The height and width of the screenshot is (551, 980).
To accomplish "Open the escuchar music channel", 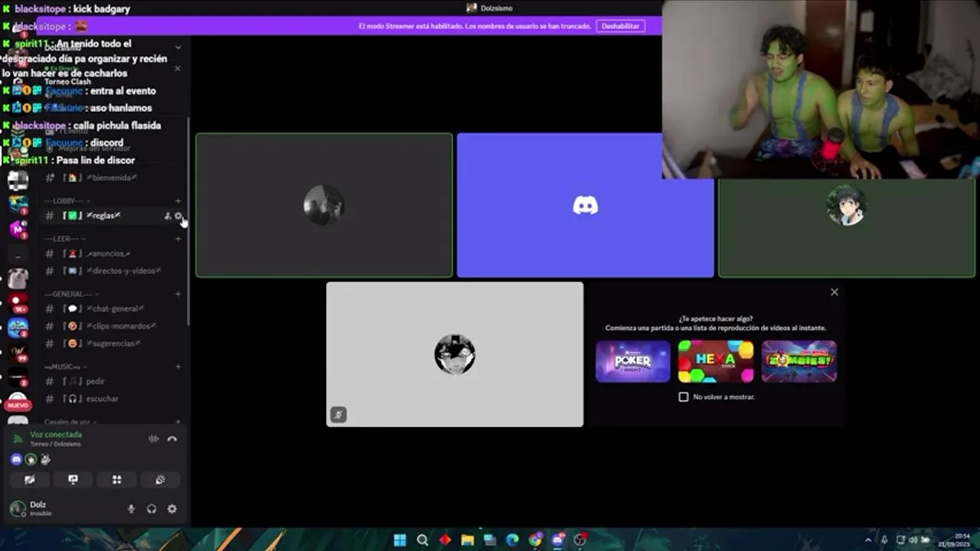I will tap(112, 399).
